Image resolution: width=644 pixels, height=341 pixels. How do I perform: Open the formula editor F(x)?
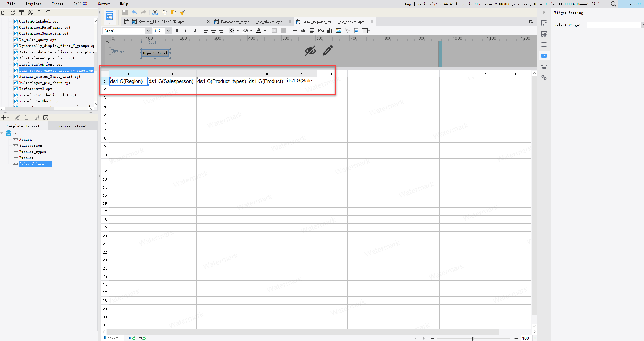pos(320,31)
